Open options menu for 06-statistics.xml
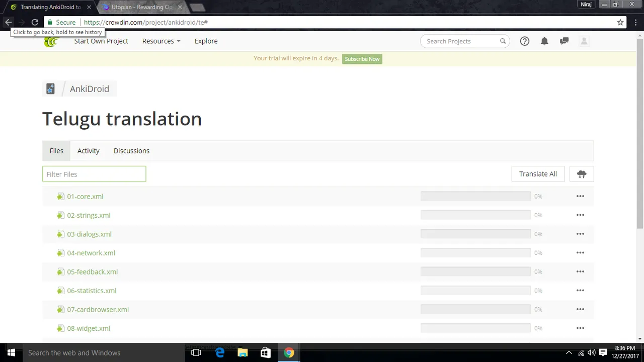Viewport: 644px width, 362px height. [580, 291]
